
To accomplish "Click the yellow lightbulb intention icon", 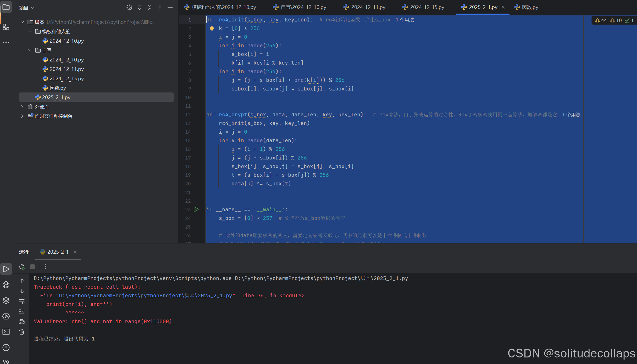I will coord(212,29).
